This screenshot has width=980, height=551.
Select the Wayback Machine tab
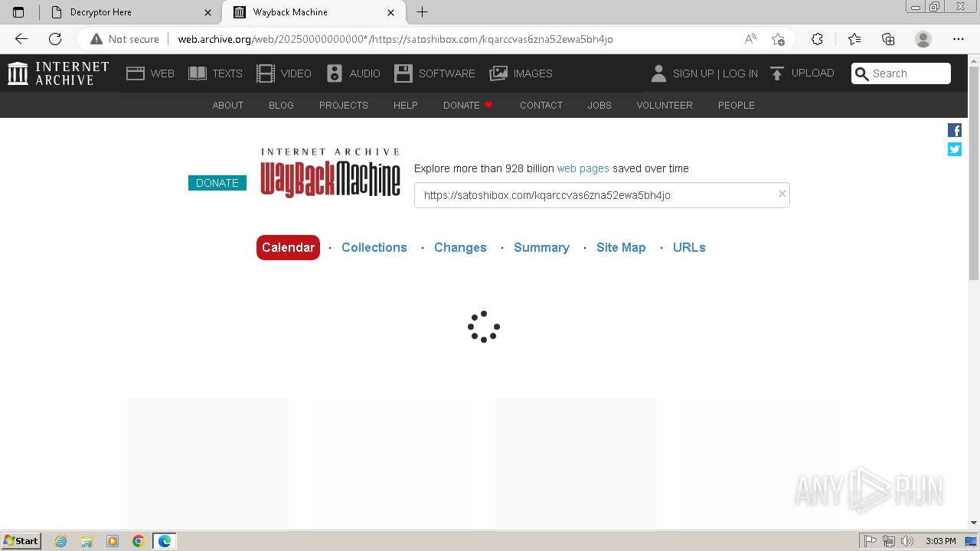click(x=314, y=12)
